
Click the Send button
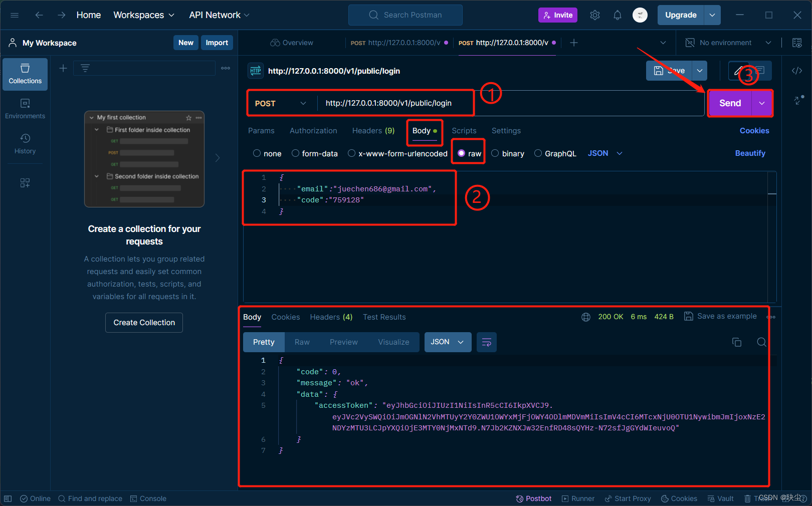click(730, 103)
